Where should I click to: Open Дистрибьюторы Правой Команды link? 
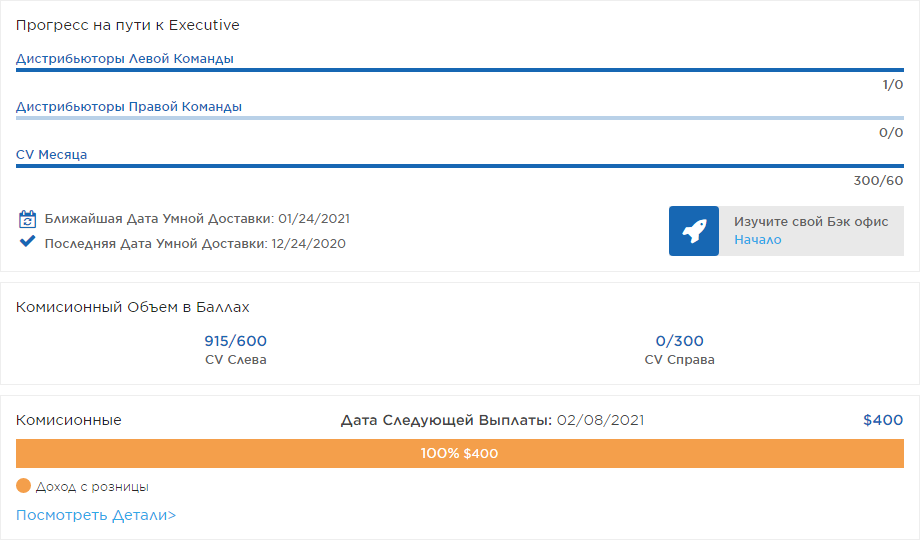point(128,107)
